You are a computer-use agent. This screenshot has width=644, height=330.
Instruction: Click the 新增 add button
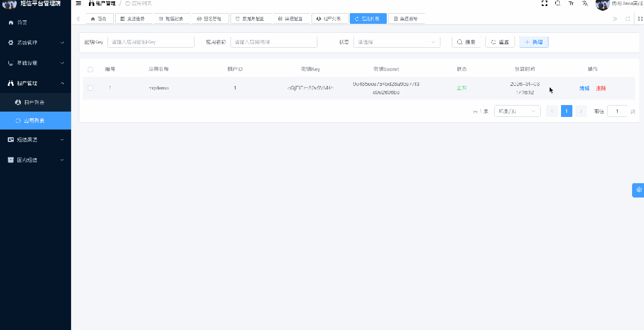(x=534, y=42)
